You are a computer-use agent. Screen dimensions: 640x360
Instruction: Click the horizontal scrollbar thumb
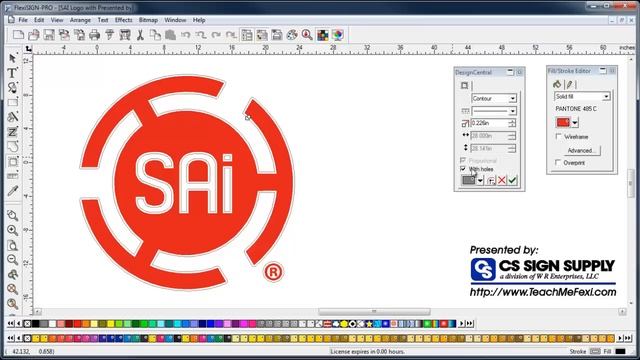pos(374,312)
